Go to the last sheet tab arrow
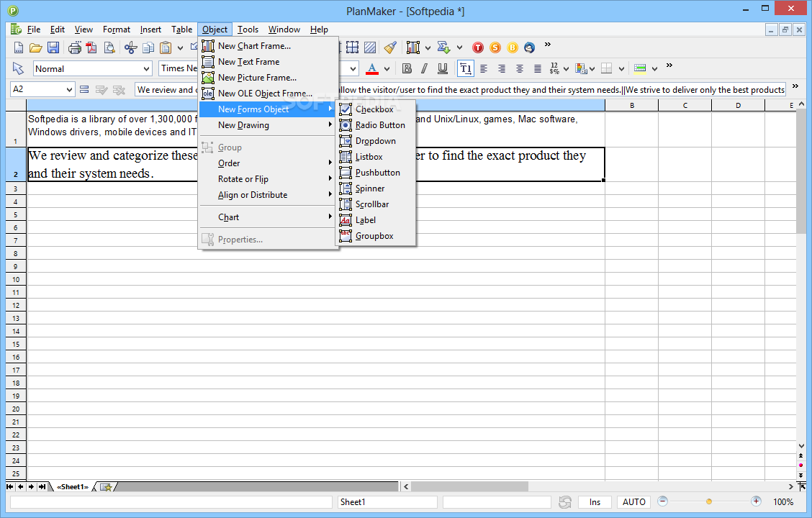 (42, 487)
